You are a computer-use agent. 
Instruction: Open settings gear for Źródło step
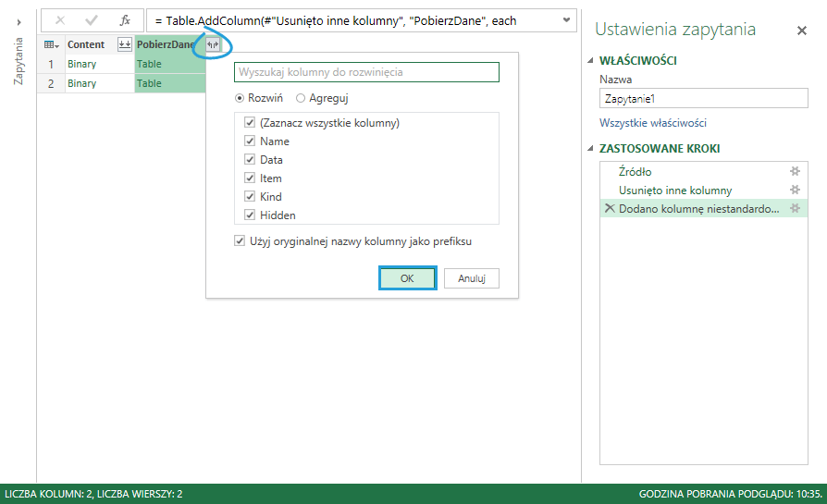click(x=795, y=171)
